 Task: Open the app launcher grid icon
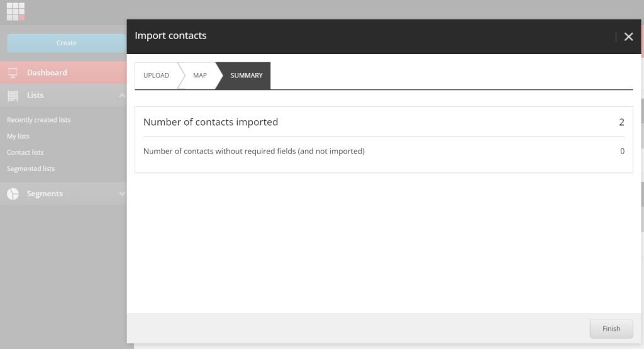click(x=16, y=11)
